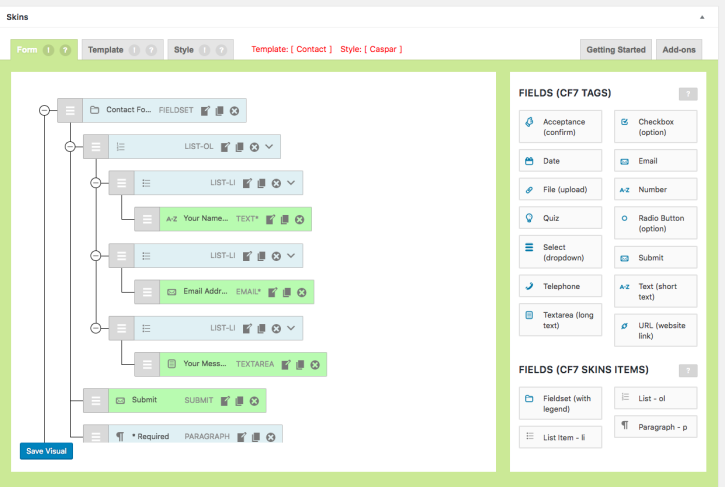Select the Radio Button (option) field

point(656,223)
